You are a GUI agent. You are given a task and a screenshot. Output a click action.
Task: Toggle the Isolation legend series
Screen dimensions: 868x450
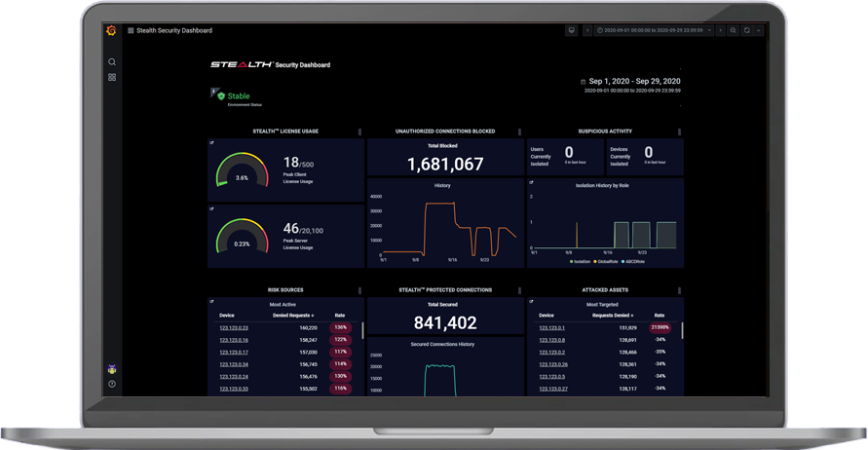click(x=581, y=261)
